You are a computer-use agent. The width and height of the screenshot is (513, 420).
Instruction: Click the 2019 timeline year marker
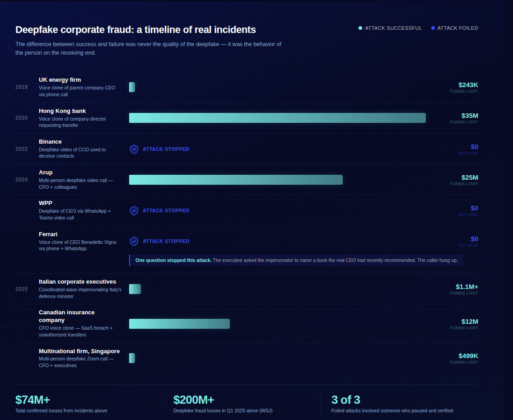coord(21,87)
